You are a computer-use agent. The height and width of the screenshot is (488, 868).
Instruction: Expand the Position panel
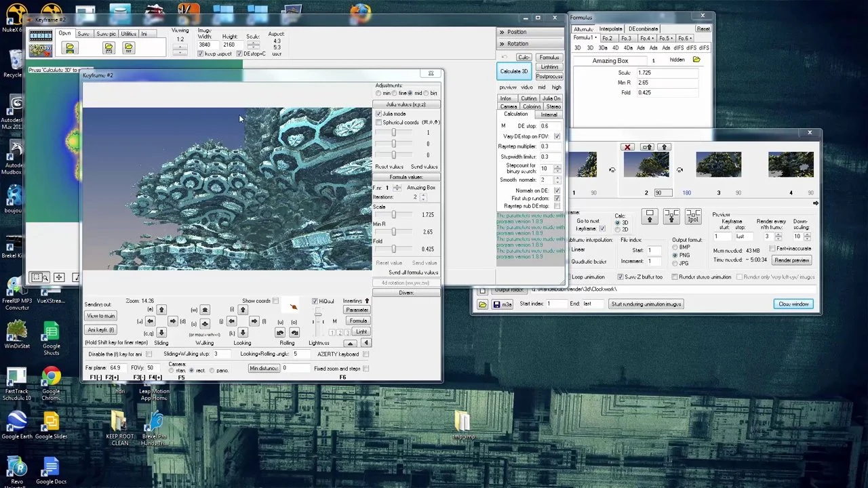(531, 32)
